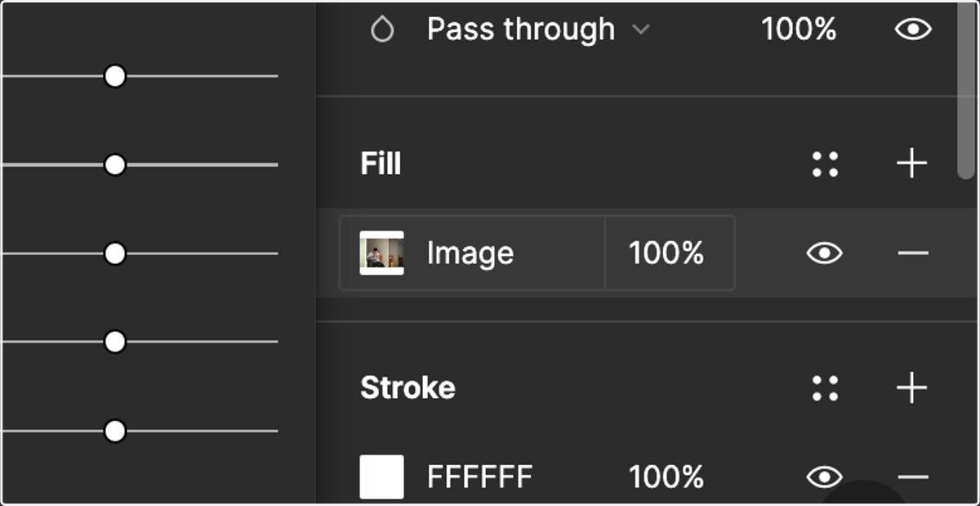The width and height of the screenshot is (980, 506).
Task: Remove the FFFFFF stroke with minus
Action: pos(912,477)
